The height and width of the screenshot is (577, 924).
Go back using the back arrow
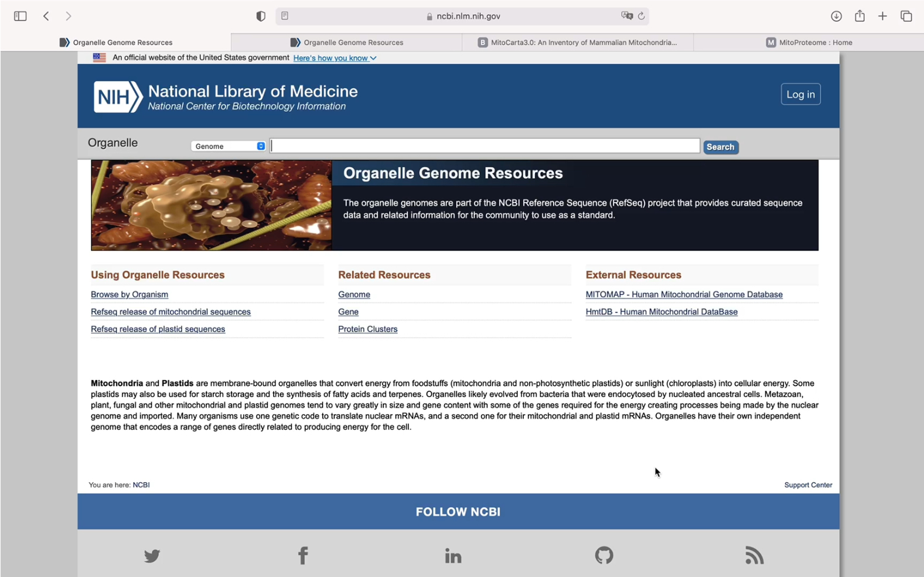pyautogui.click(x=46, y=16)
